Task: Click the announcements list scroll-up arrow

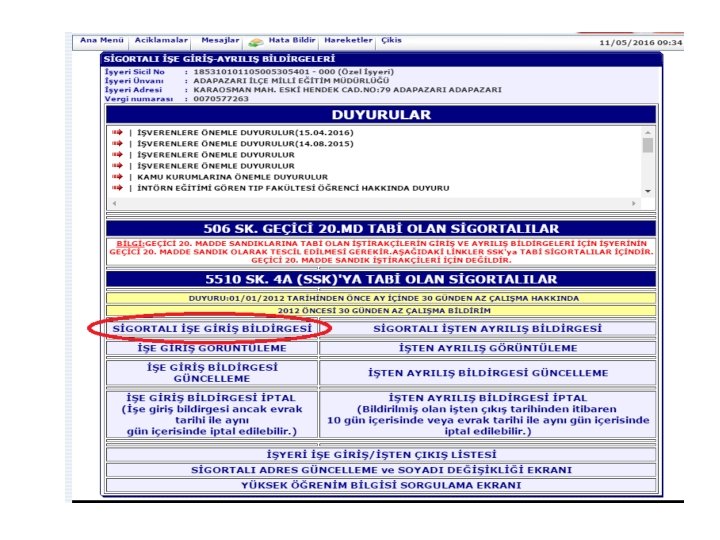Action: tap(648, 133)
